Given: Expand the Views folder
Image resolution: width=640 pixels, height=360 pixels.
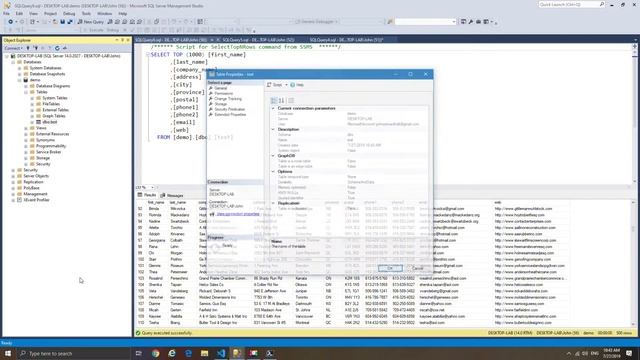Looking at the screenshot, I should click(26, 128).
